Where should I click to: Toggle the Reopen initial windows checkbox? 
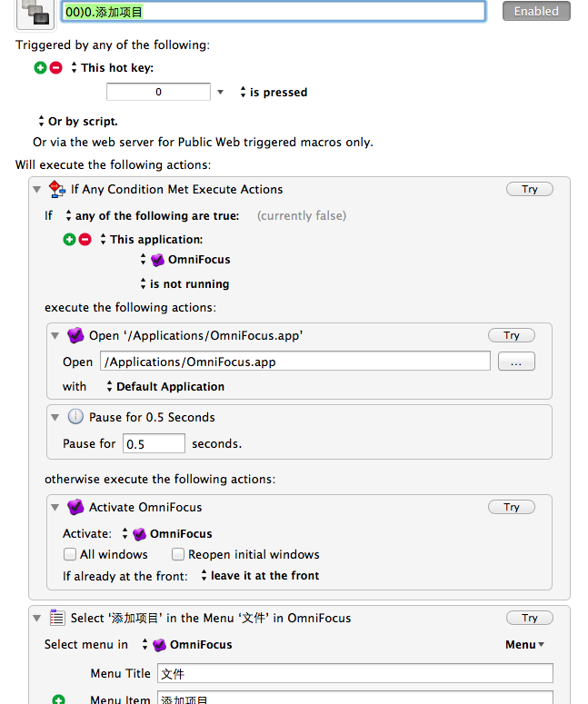[x=178, y=554]
